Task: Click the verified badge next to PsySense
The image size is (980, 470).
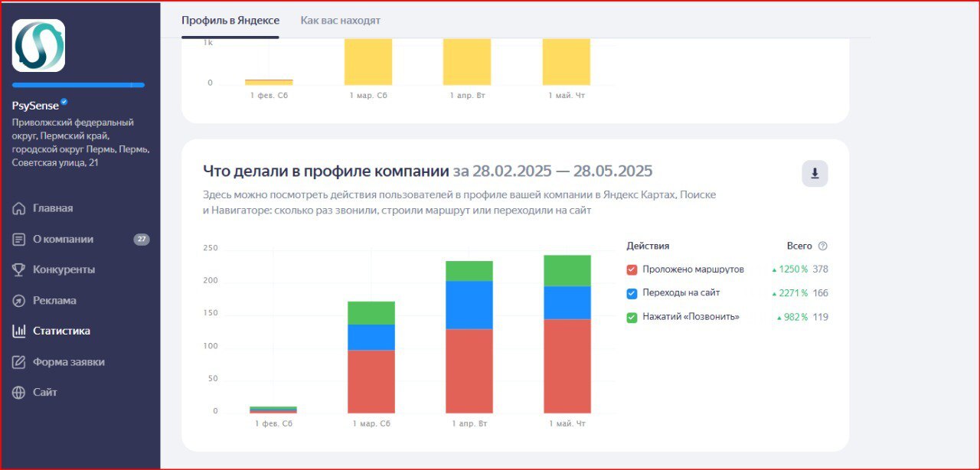Action: tap(64, 102)
